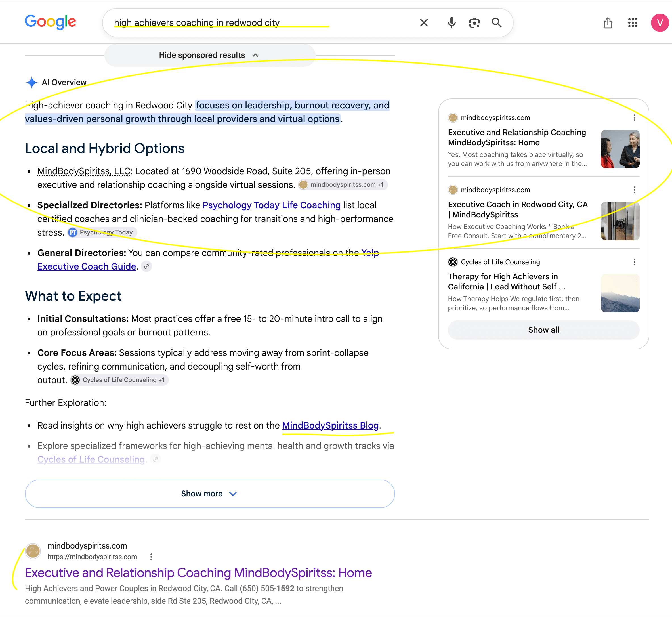Image resolution: width=672 pixels, height=617 pixels.
Task: Collapse with Hide sponsored results
Action: (210, 55)
